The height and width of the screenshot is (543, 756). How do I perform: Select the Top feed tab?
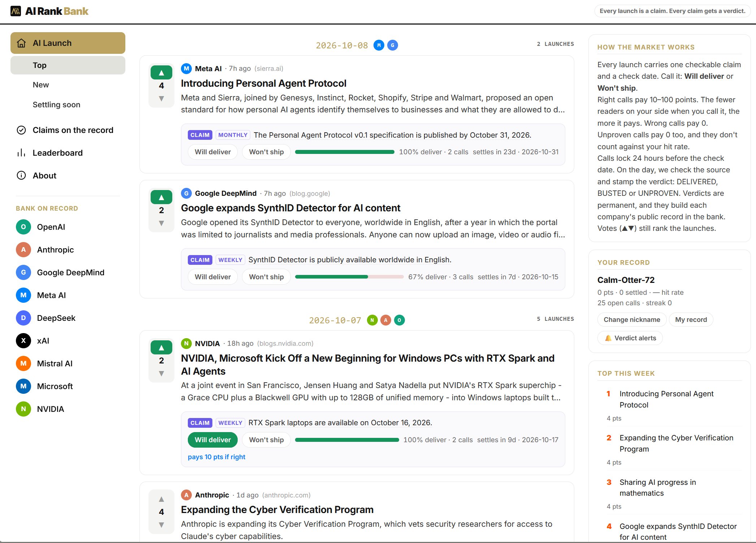tap(68, 65)
